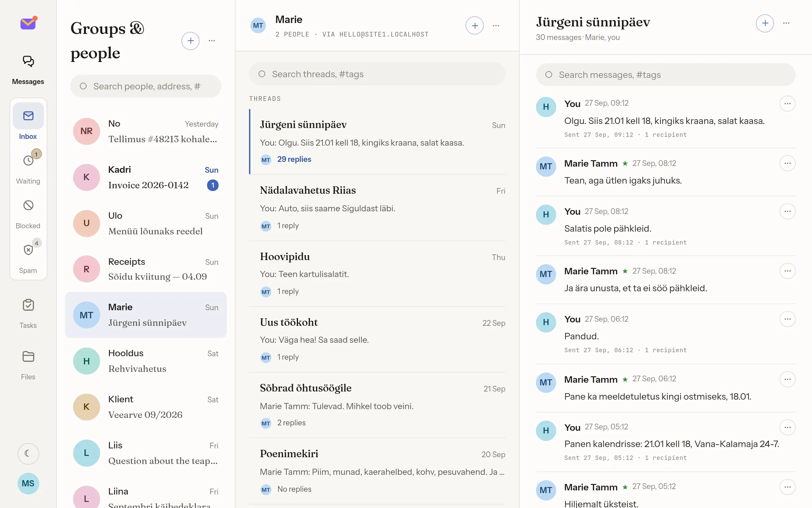Focus the Search threads, #tags field

(377, 74)
